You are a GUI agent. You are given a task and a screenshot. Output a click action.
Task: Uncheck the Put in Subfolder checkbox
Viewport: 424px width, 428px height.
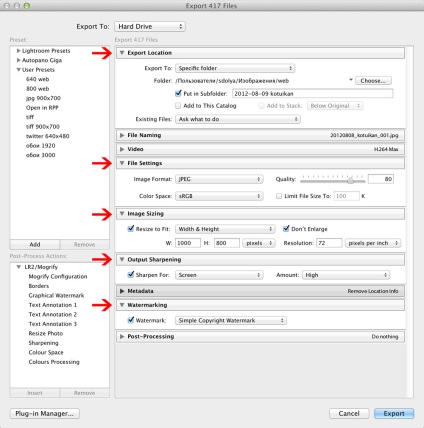point(178,93)
